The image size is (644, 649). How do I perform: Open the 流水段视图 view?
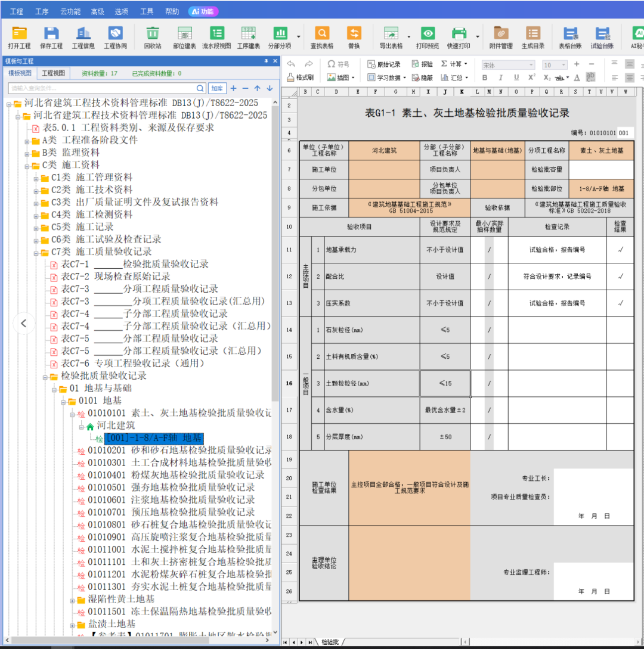pos(216,38)
